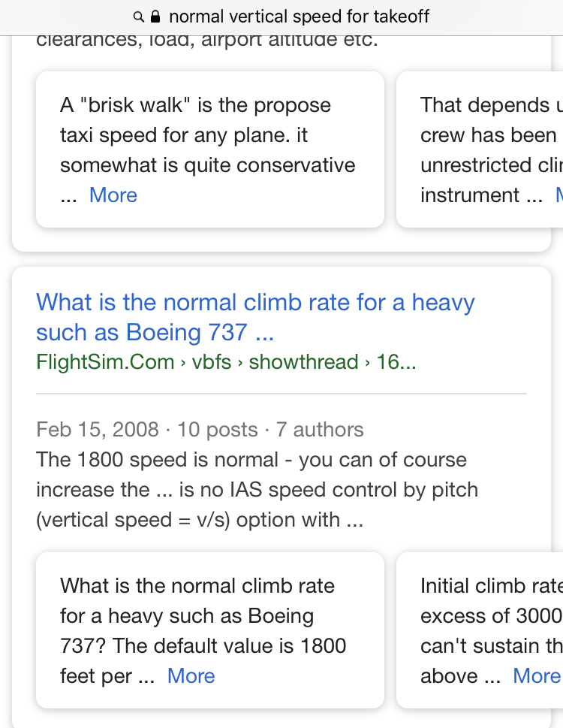Open 'What is the normal climb rate' result title

click(255, 317)
